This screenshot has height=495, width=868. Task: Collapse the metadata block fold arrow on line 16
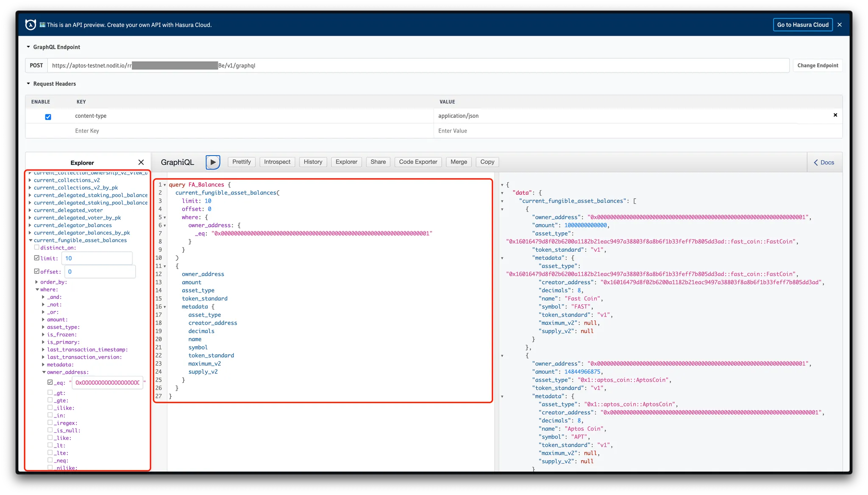(165, 307)
